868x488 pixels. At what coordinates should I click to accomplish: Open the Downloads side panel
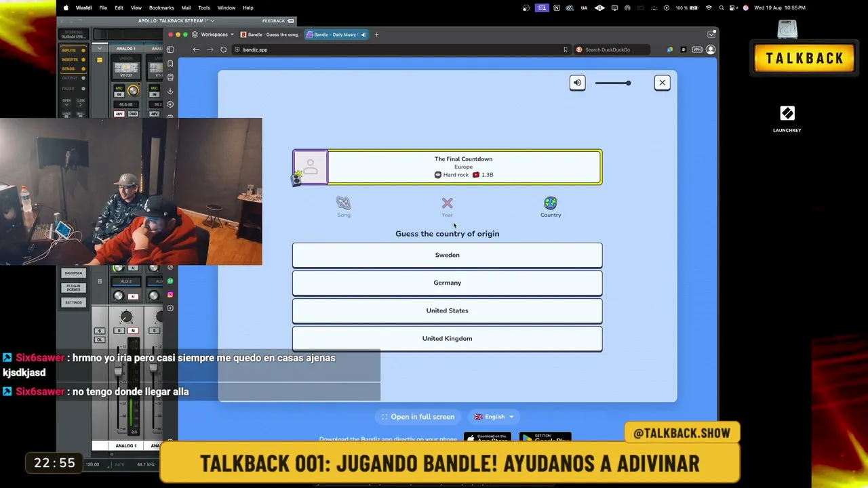coord(170,91)
